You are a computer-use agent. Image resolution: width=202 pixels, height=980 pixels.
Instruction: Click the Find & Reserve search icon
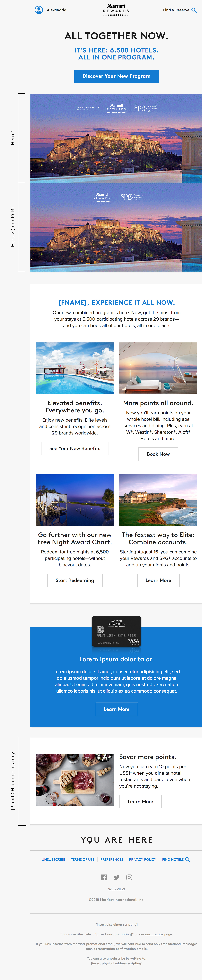click(x=194, y=10)
